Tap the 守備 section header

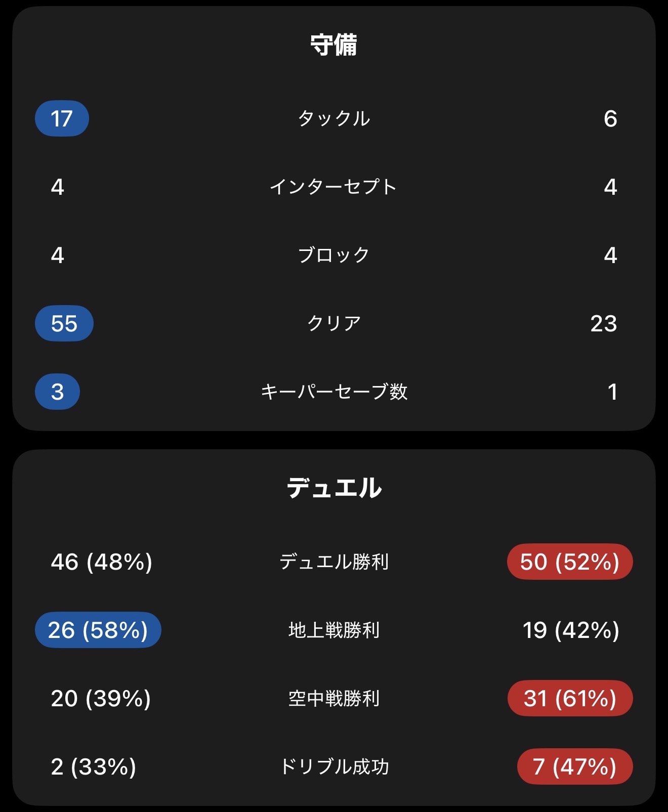coord(333,45)
